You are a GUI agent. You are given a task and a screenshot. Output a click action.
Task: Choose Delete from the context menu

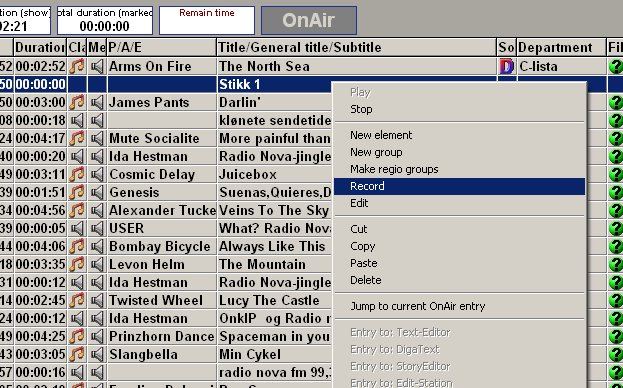(459, 280)
